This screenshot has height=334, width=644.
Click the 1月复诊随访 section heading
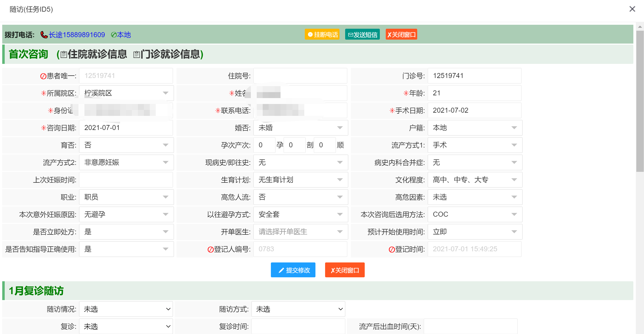tap(36, 291)
